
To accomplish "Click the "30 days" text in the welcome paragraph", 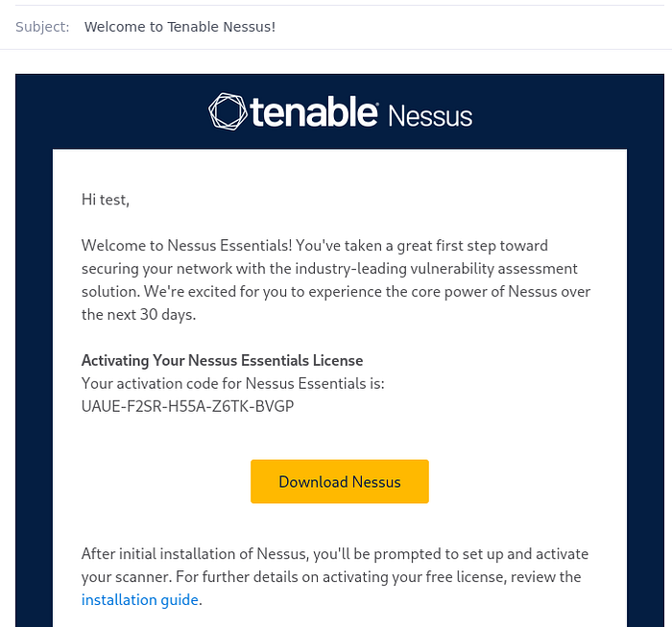I will click(168, 315).
